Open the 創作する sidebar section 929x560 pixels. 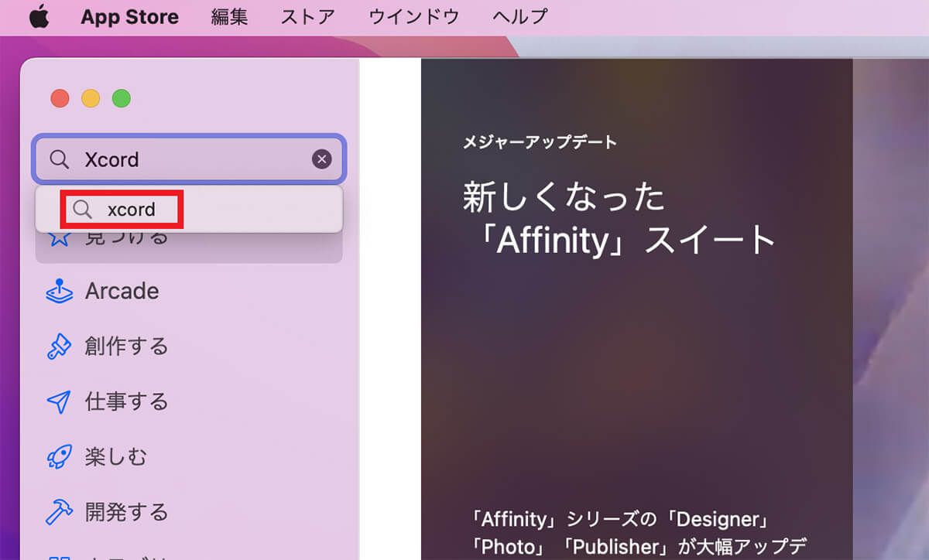point(189,347)
